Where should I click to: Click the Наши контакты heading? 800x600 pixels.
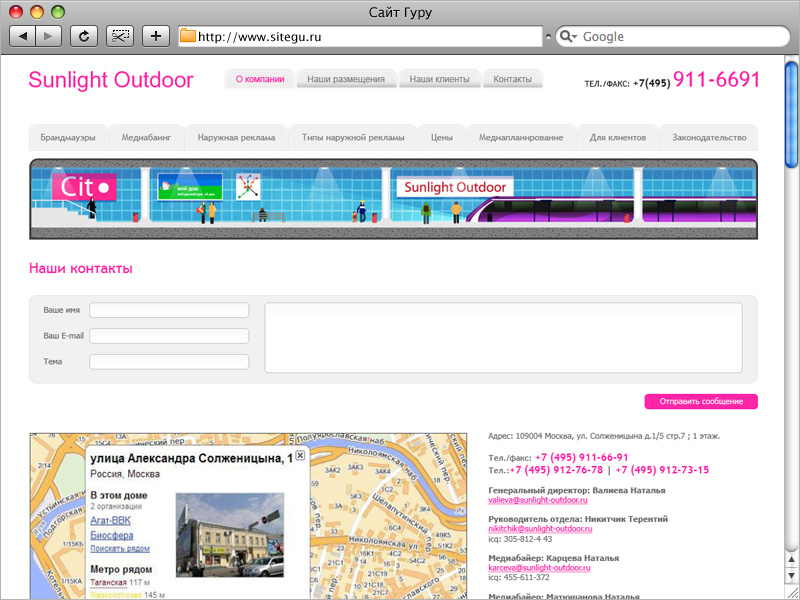pyautogui.click(x=81, y=268)
